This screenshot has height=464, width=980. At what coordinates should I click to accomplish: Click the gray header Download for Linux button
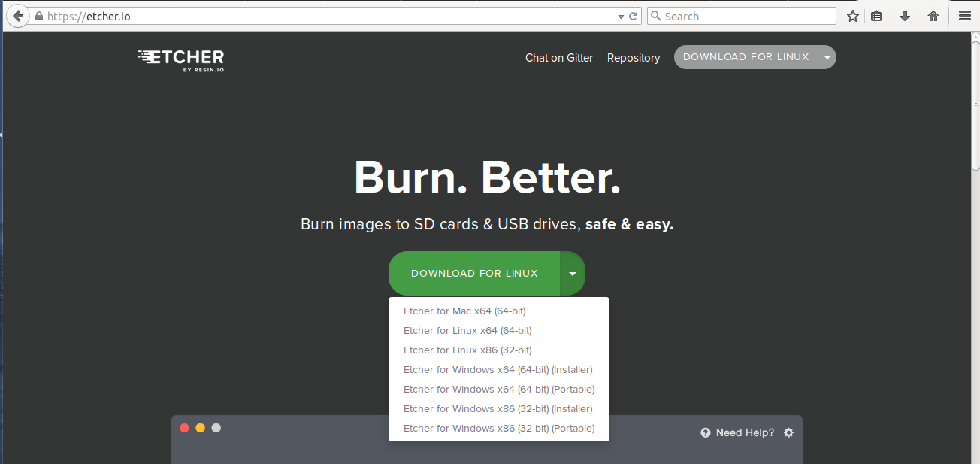[x=746, y=57]
